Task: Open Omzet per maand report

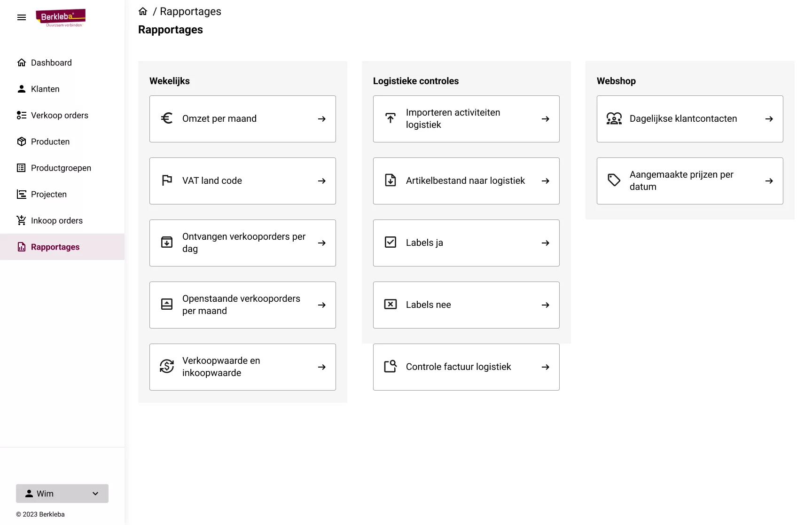Action: tap(242, 119)
